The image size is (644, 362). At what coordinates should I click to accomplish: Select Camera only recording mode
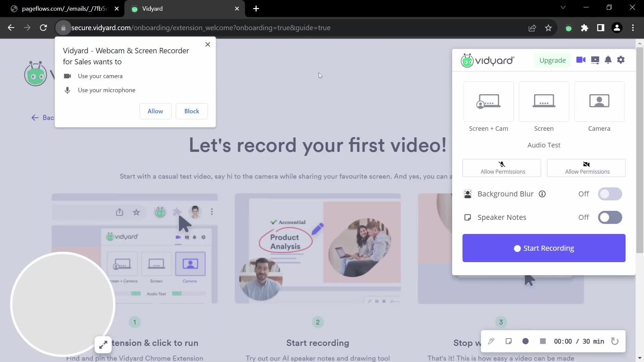tap(599, 102)
